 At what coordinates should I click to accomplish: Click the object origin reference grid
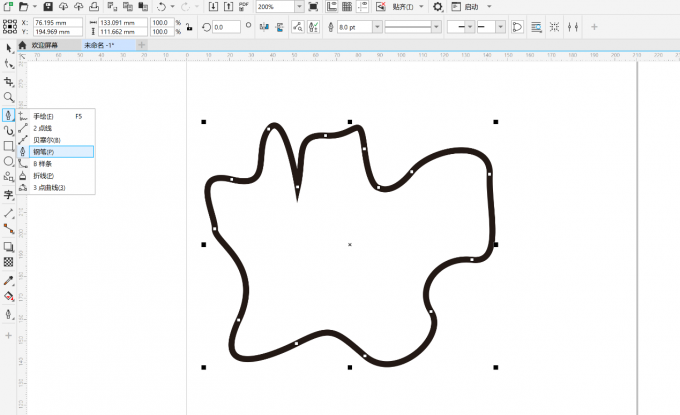pyautogui.click(x=10, y=27)
